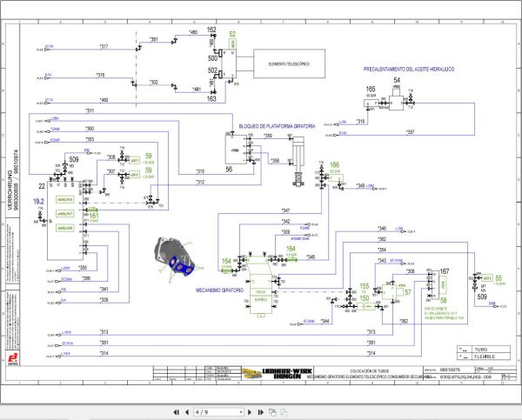Click green component number 57
Screen dimensions: 522x420
click(x=408, y=292)
